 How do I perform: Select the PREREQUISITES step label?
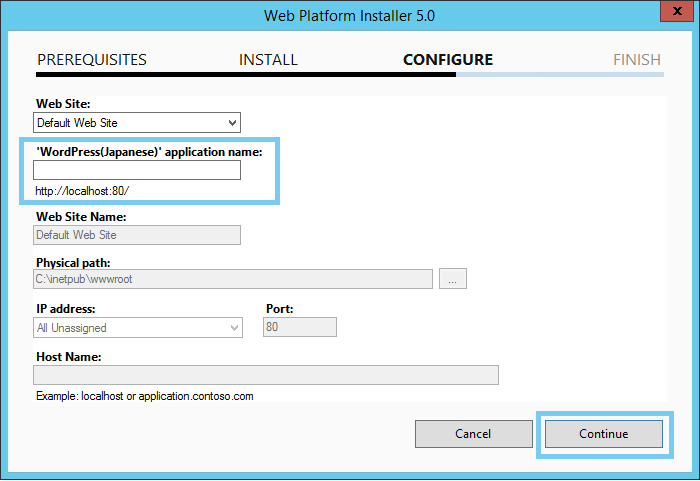[x=92, y=60]
